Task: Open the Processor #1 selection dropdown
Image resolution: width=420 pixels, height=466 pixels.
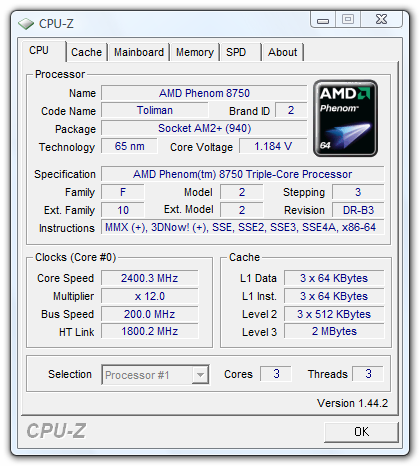Action: [x=155, y=375]
